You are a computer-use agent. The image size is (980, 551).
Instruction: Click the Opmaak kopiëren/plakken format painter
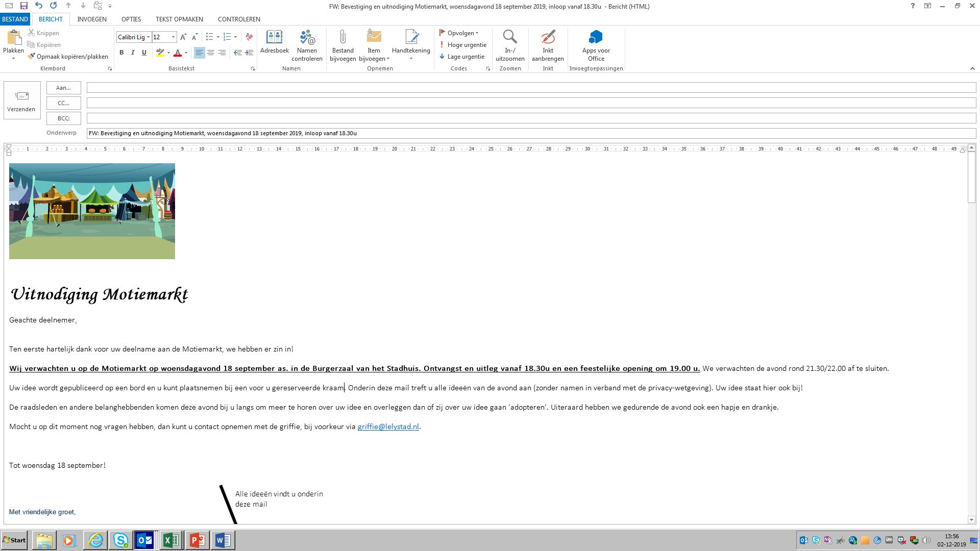click(68, 57)
